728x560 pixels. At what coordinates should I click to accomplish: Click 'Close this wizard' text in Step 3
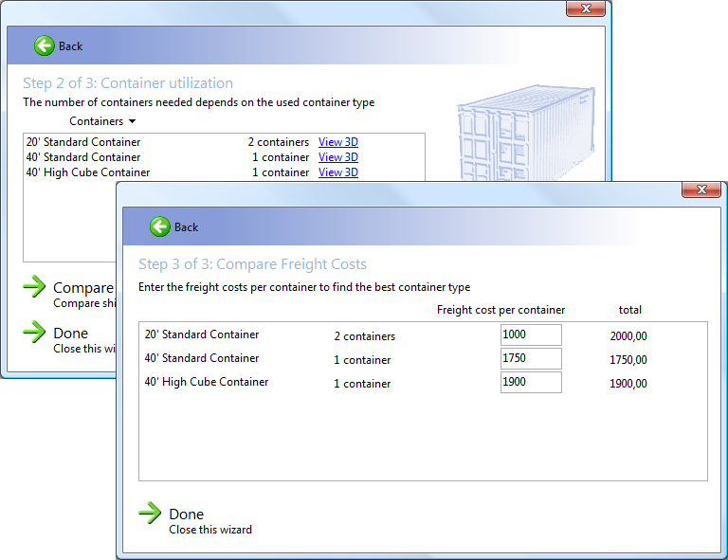210,530
